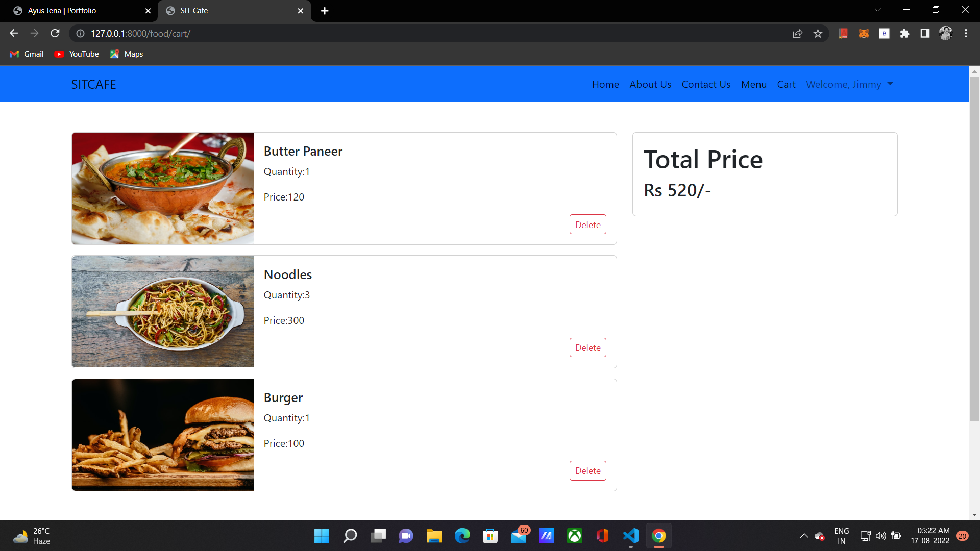Open a new browser tab
Screen dimensions: 980x551
point(325,11)
